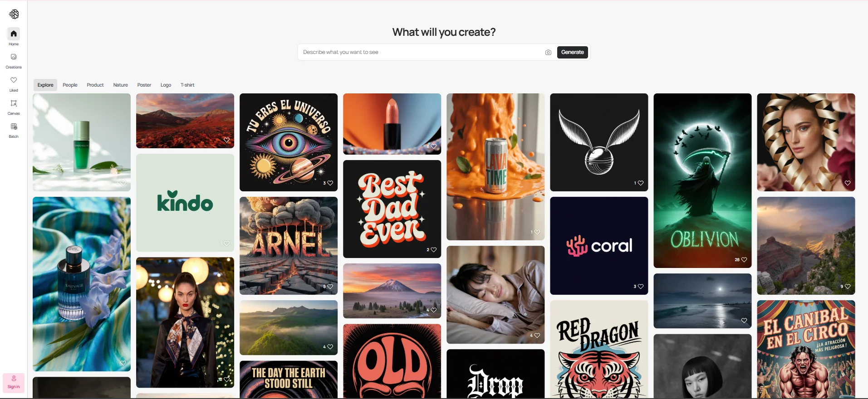Open the ARNEL cracked earth thumbnail
The image size is (868, 399).
pos(289,246)
